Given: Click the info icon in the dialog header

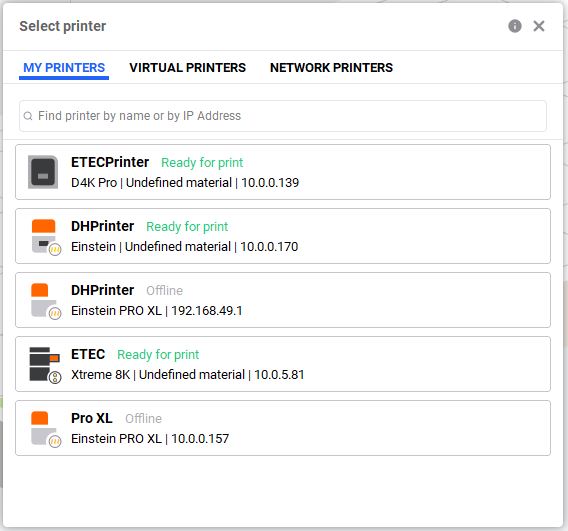Looking at the screenshot, I should click(x=515, y=26).
